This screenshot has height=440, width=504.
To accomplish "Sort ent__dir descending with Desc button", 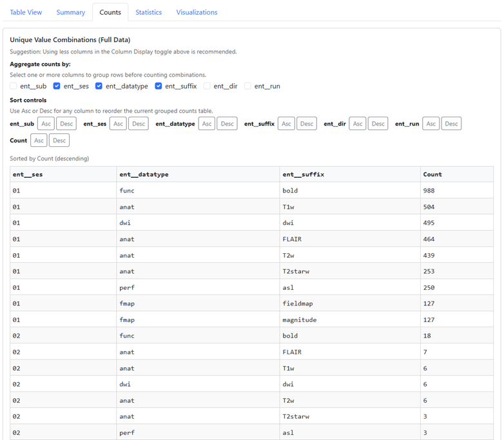I will [x=378, y=124].
